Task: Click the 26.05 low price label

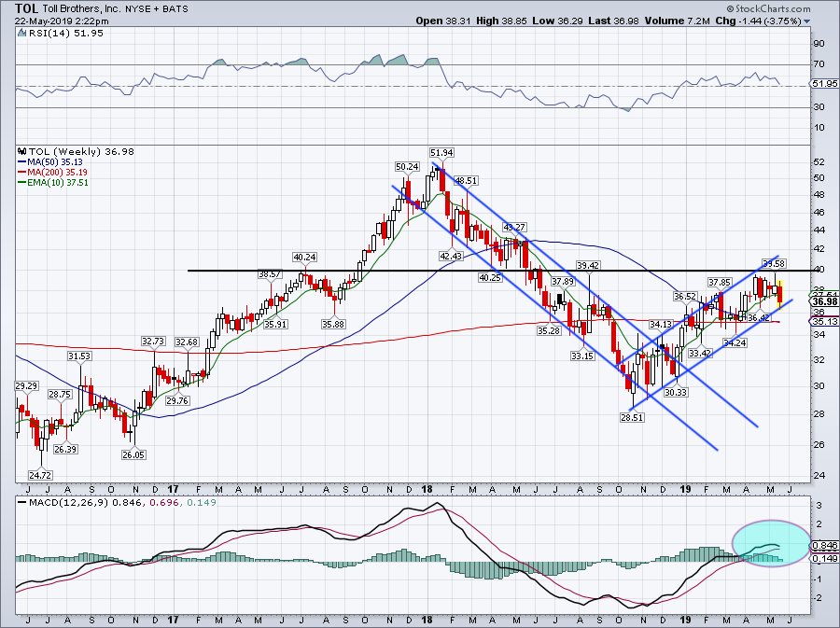Action: pyautogui.click(x=133, y=454)
